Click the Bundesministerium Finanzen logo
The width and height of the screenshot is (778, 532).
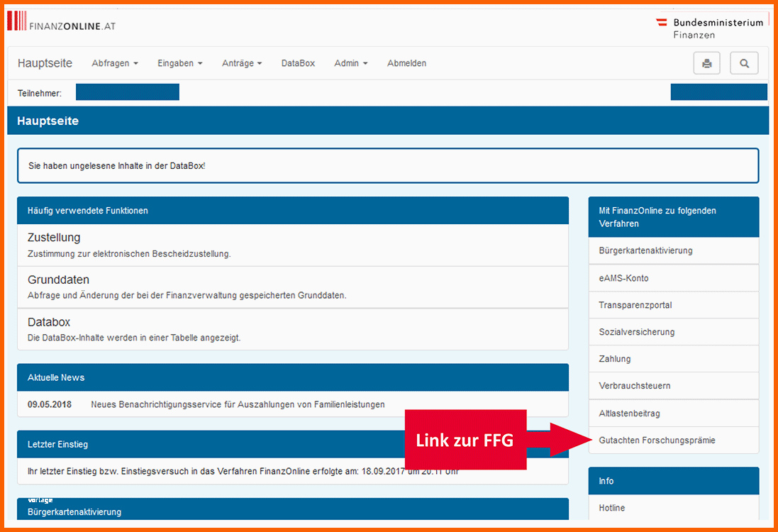coord(709,28)
